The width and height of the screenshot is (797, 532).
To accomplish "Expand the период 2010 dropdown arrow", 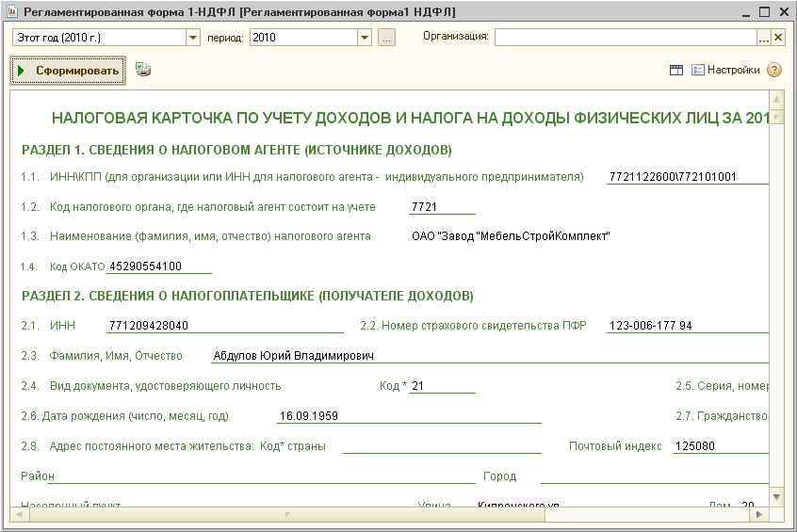I will point(365,38).
